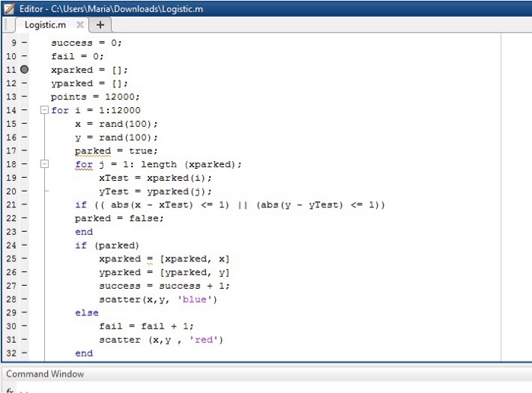Close the Logistic.m tab
Viewport: 532px width, 393px height.
pyautogui.click(x=80, y=25)
